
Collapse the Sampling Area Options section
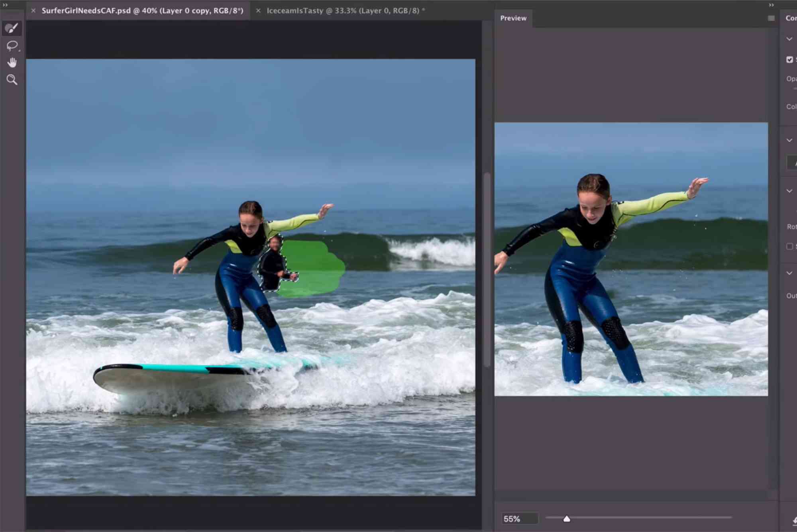pyautogui.click(x=789, y=140)
